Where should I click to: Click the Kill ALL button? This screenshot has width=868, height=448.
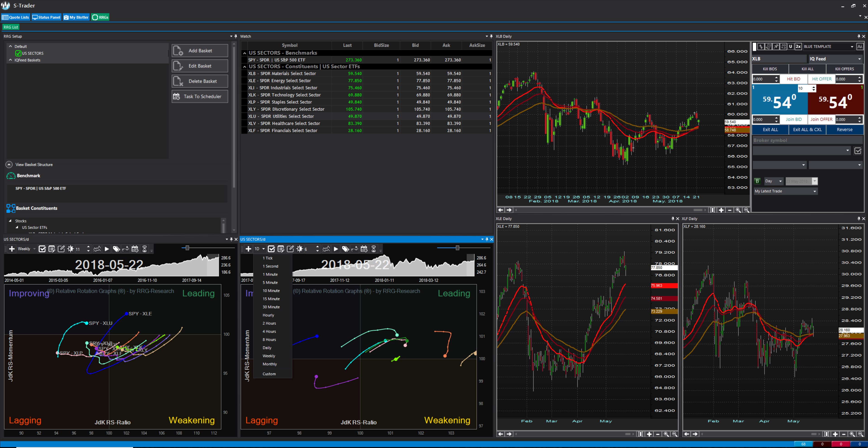[x=808, y=69]
